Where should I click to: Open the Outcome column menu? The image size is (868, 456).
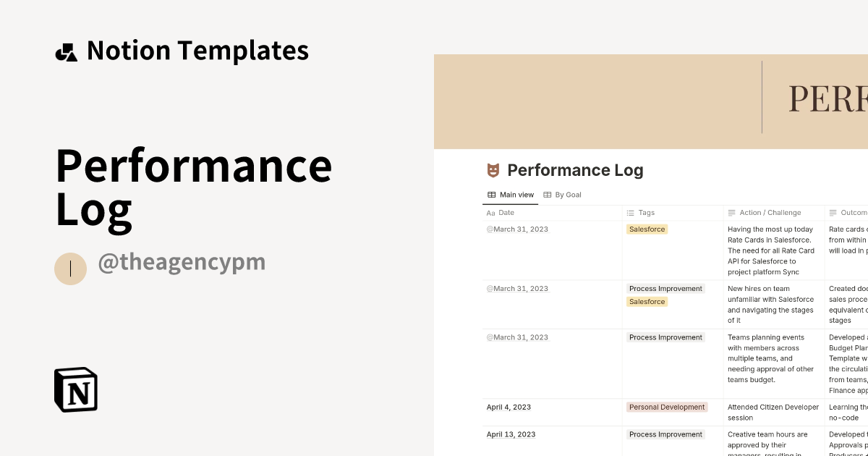pos(854,212)
